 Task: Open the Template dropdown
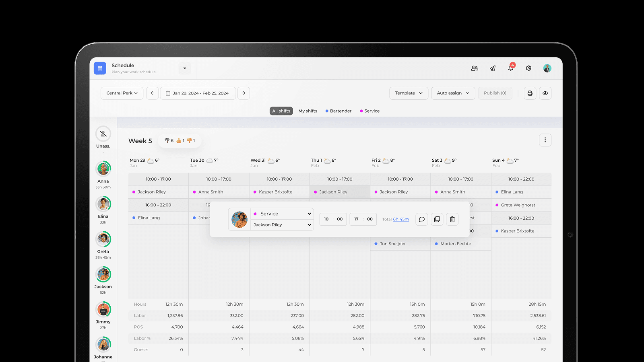[409, 93]
